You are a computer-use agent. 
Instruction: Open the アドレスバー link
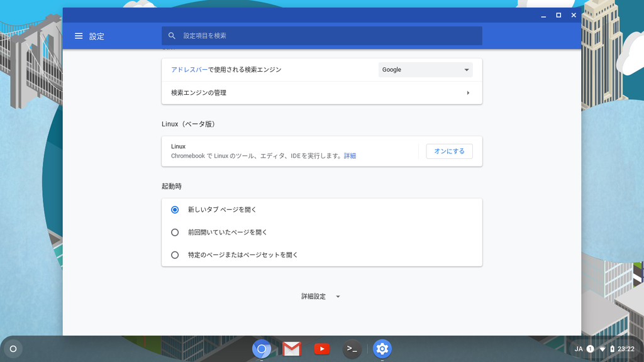point(189,70)
